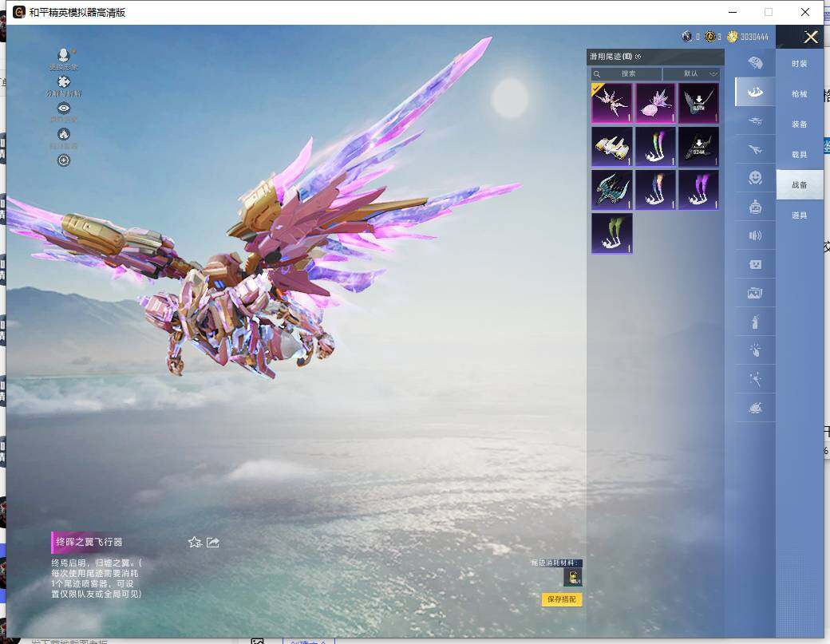Favorite the item with the star icon
Screen dimensions: 830x644
tap(195, 543)
